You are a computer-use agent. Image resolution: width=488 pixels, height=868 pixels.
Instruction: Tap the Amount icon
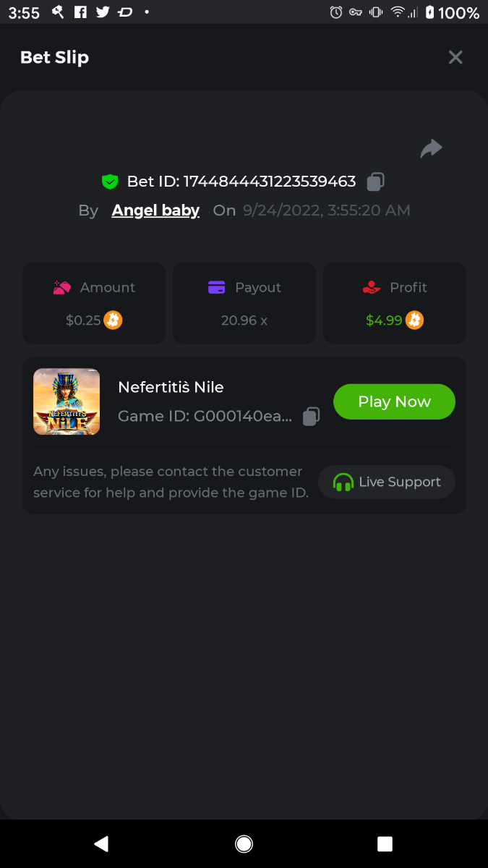point(62,287)
